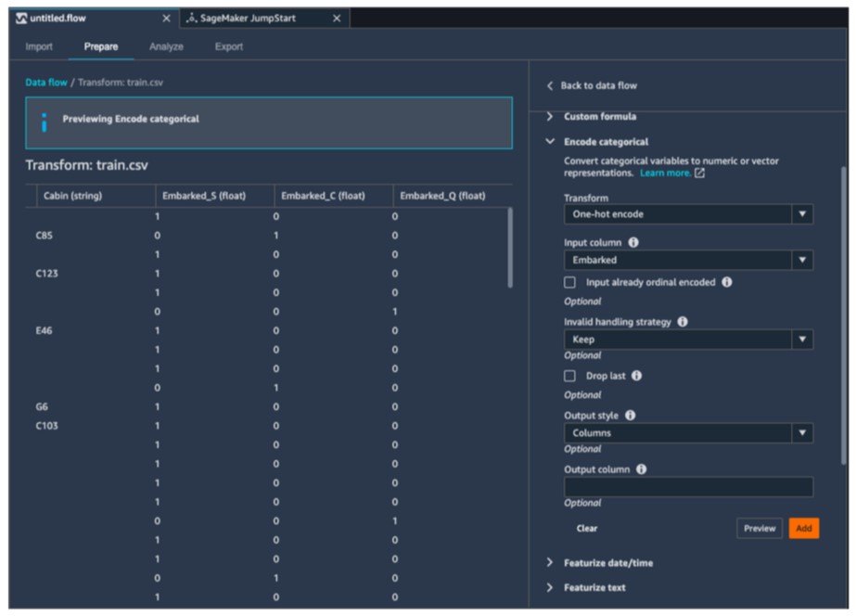The height and width of the screenshot is (616, 856).
Task: Click the data table vertical scrollbar
Action: [508, 247]
